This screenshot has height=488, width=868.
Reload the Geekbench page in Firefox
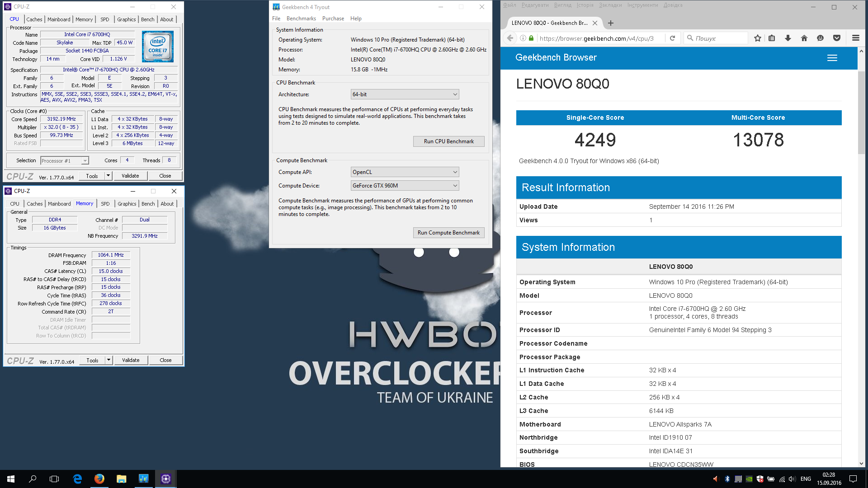[672, 38]
